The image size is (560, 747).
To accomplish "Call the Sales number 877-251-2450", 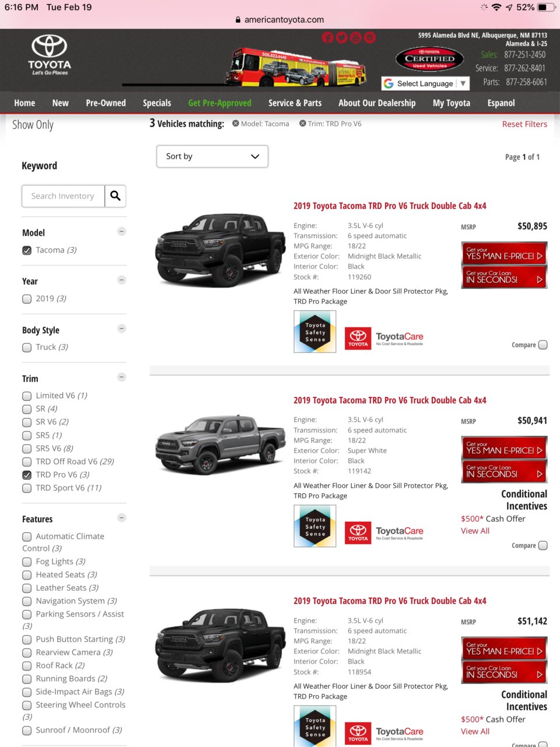I will point(525,55).
